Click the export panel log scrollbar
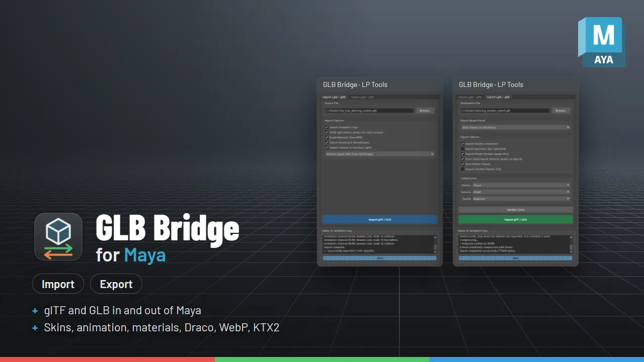This screenshot has height=362, width=644. tap(571, 244)
